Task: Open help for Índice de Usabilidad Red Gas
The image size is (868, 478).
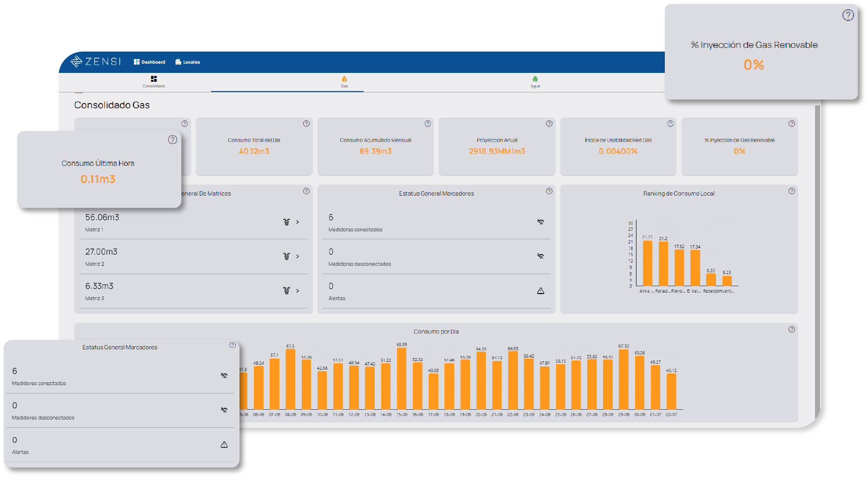Action: coord(670,124)
